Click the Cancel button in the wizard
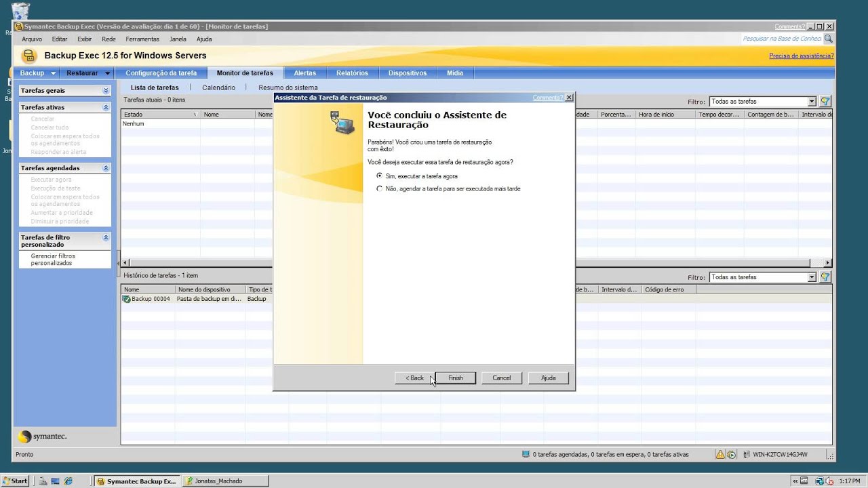This screenshot has width=868, height=488. pos(502,378)
